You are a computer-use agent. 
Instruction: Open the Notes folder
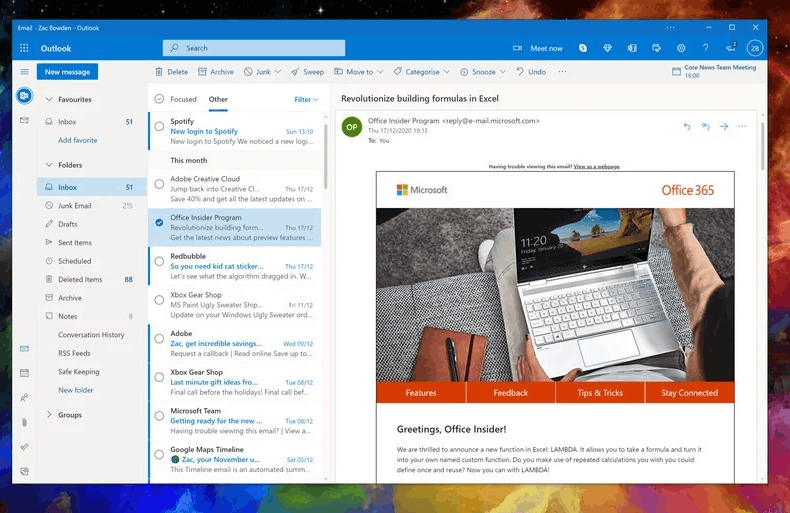[91, 316]
